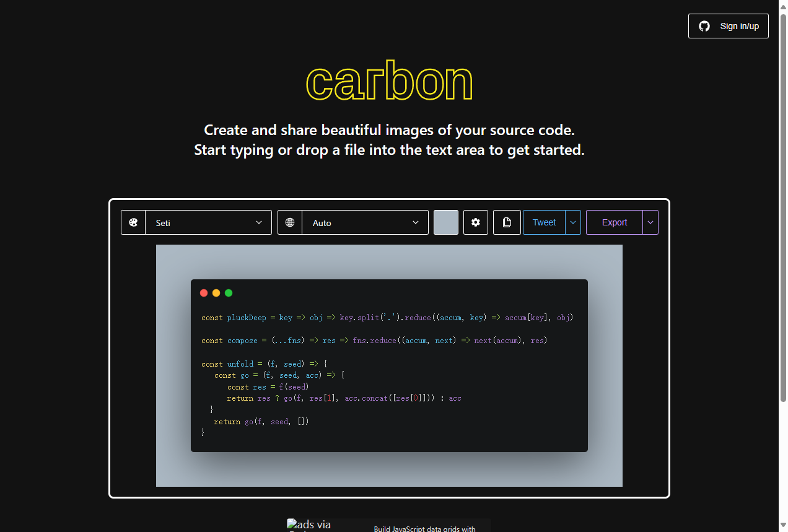Image resolution: width=788 pixels, height=532 pixels.
Task: Click the carbon logo heading
Action: point(389,81)
